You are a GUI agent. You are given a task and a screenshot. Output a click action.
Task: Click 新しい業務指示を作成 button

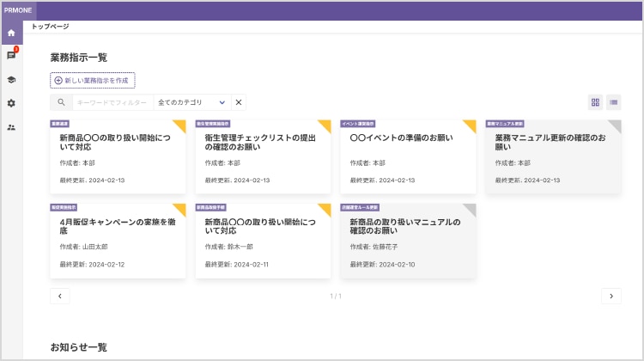click(x=93, y=80)
